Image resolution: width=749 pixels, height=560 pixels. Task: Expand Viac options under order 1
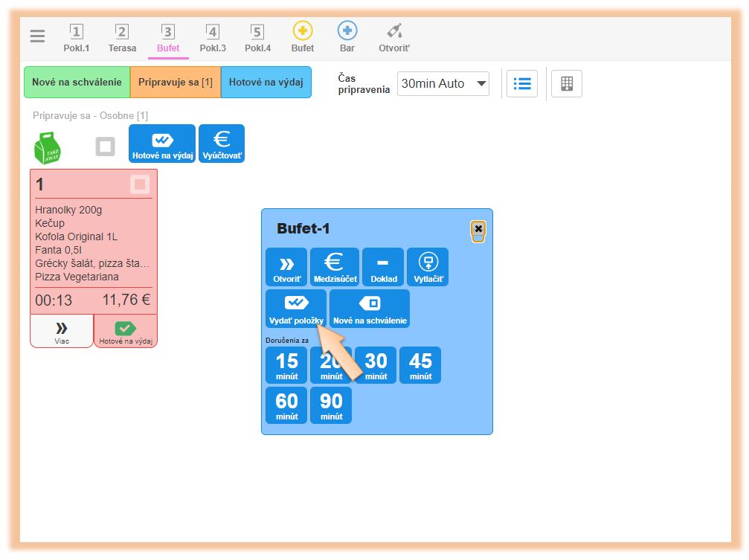[x=62, y=331]
